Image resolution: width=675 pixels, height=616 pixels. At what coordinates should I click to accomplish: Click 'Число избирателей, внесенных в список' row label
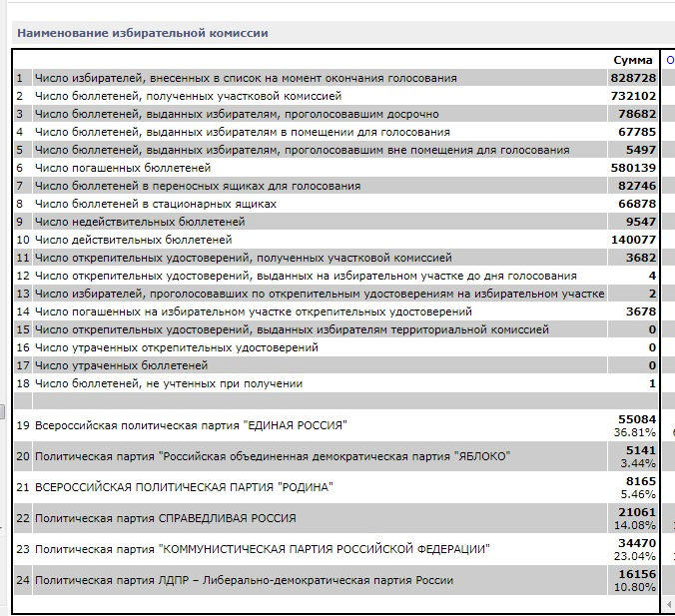tap(246, 78)
